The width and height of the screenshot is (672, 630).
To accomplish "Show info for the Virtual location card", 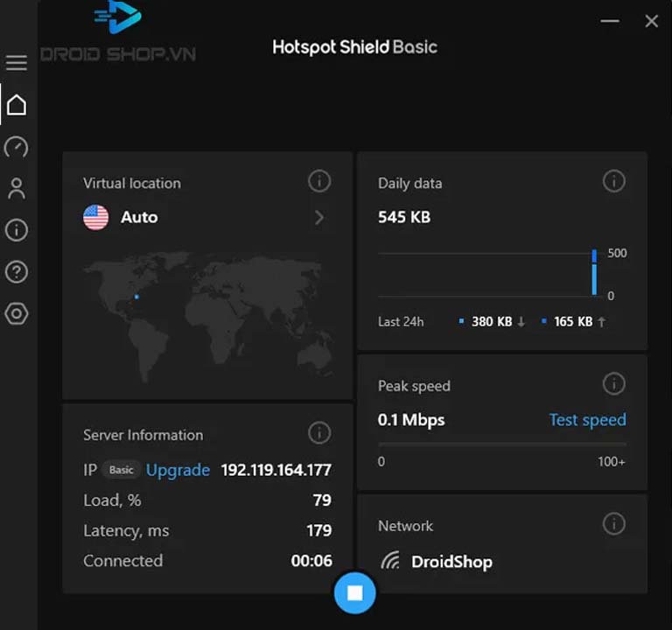I will [x=319, y=181].
